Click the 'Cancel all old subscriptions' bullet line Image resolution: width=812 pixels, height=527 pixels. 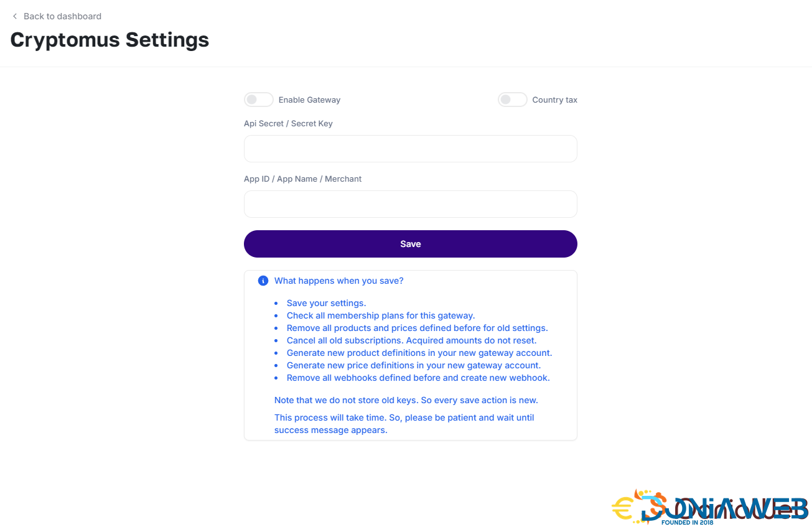point(411,341)
